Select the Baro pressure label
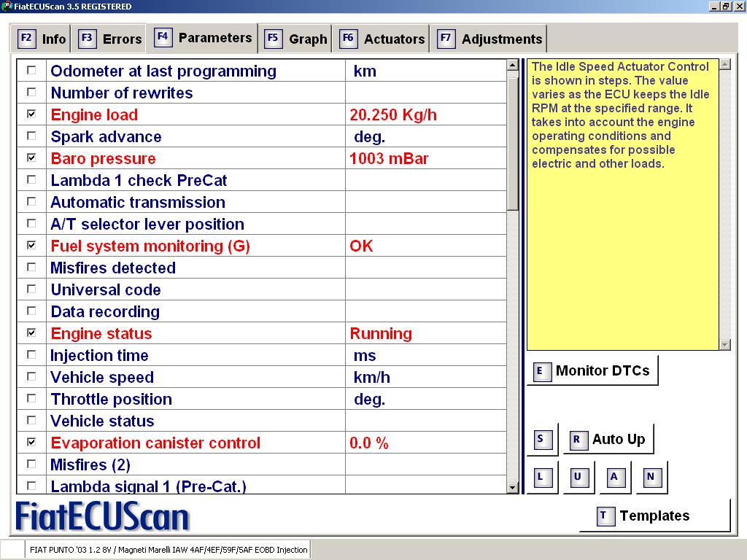 [x=103, y=158]
